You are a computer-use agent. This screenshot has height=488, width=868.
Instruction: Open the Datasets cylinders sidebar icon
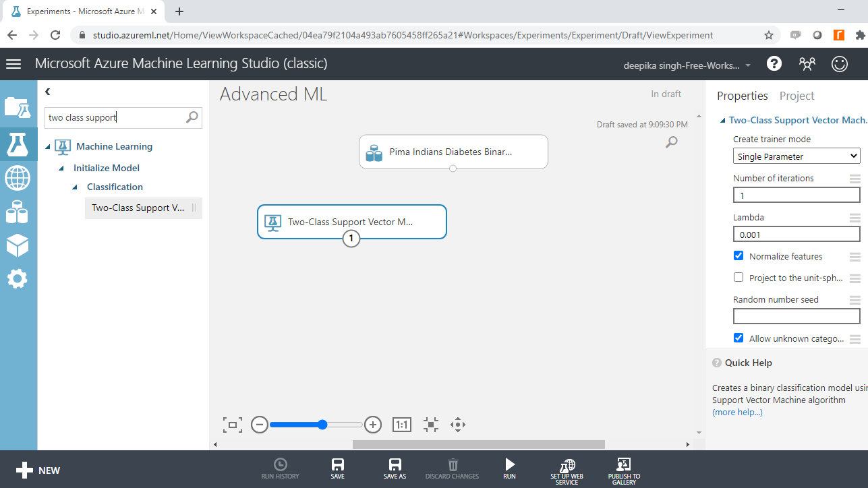(18, 212)
